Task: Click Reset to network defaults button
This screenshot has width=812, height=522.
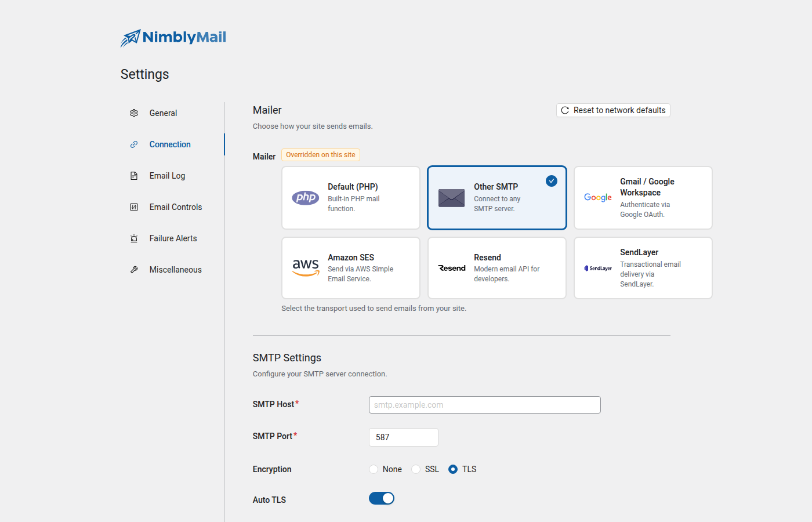Action: click(x=613, y=110)
